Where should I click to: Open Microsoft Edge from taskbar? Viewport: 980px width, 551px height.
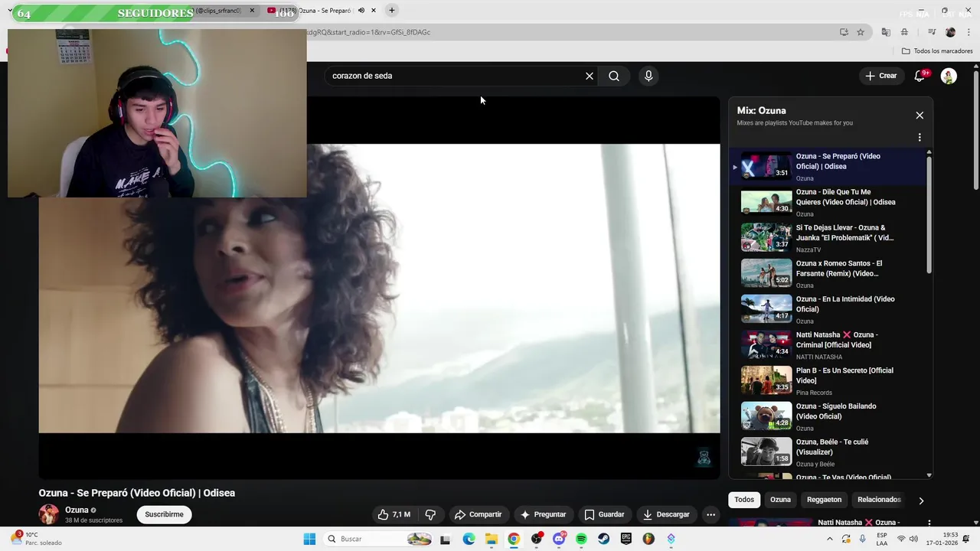click(x=469, y=539)
